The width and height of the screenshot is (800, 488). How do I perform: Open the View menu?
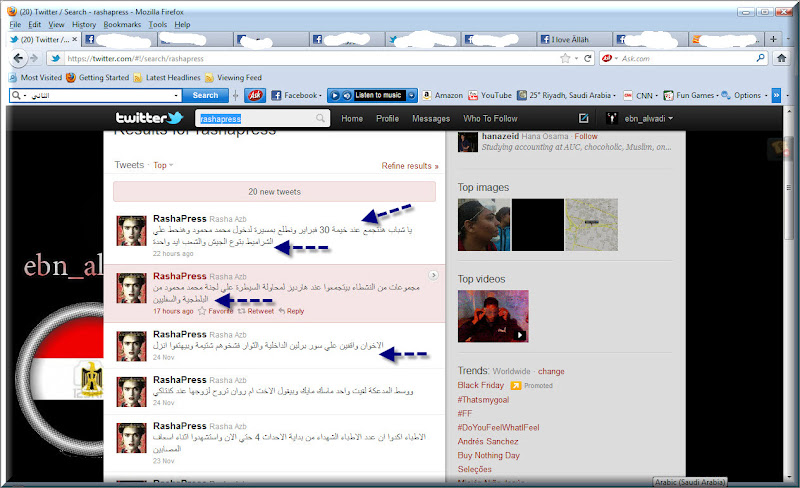click(56, 25)
